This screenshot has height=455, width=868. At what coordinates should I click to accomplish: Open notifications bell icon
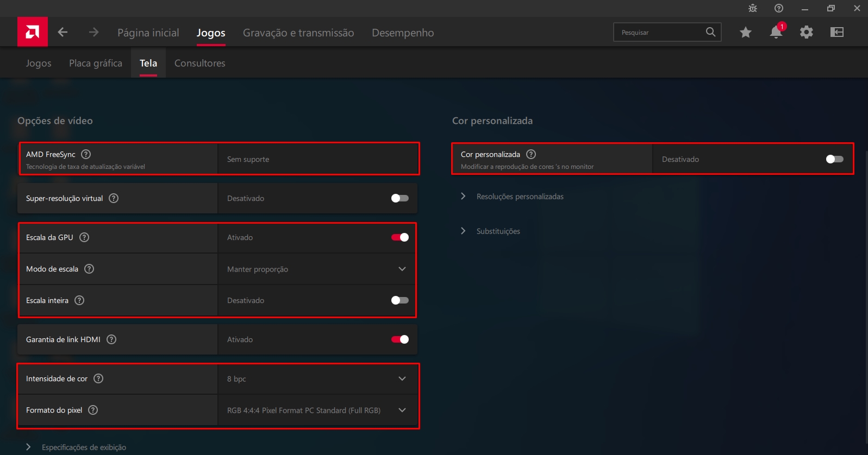coord(777,31)
